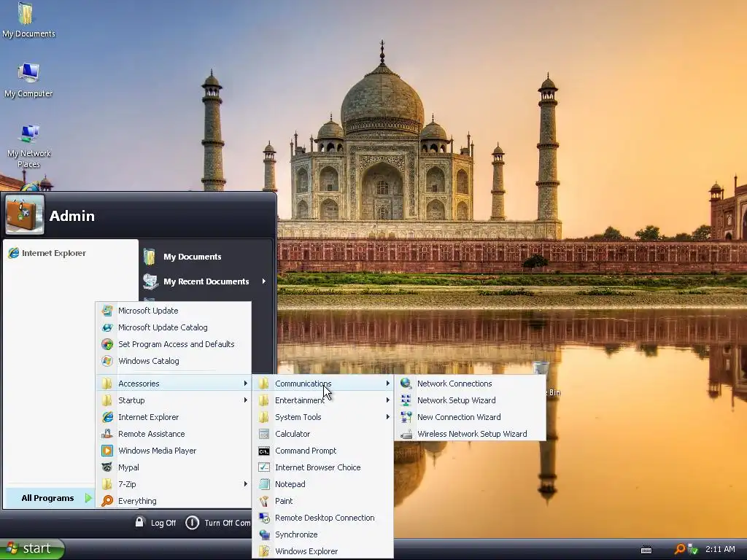Click the Everything magnifier icon in programs list
Image resolution: width=747 pixels, height=560 pixels.
click(x=107, y=501)
